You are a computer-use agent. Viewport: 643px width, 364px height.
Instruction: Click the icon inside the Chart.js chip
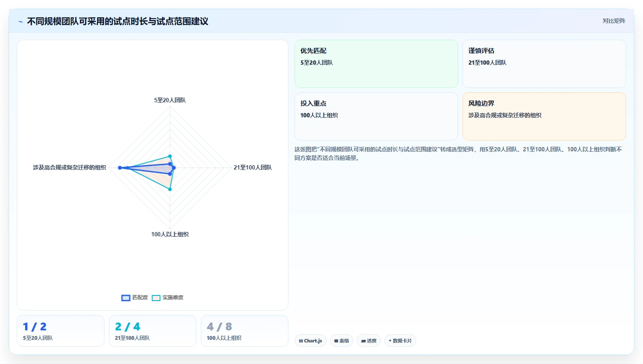click(x=301, y=341)
